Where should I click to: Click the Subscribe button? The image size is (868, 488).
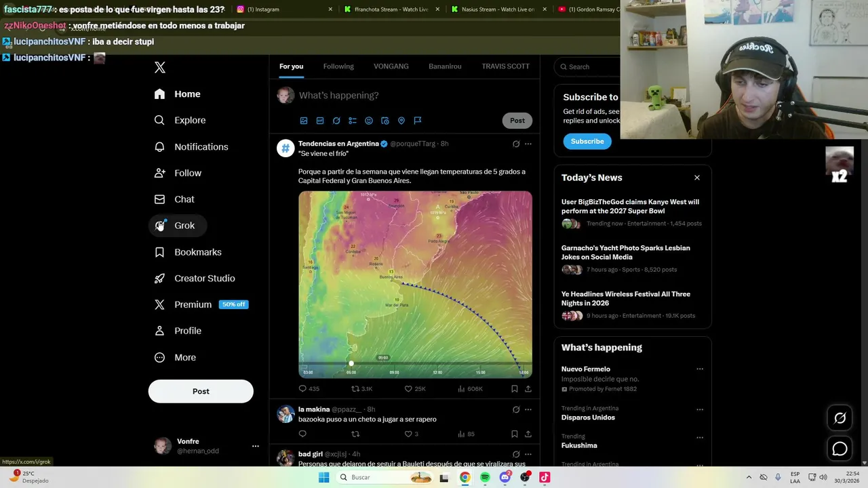pyautogui.click(x=587, y=141)
